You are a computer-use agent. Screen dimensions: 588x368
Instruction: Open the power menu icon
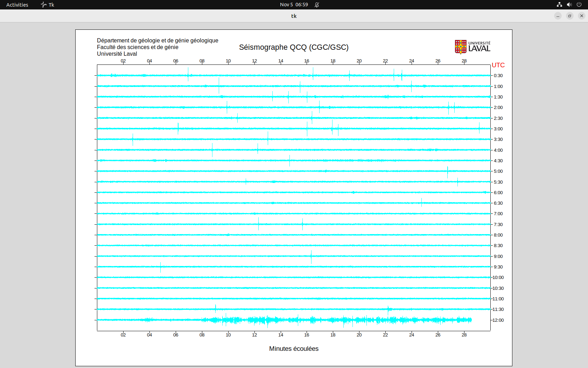tap(579, 5)
